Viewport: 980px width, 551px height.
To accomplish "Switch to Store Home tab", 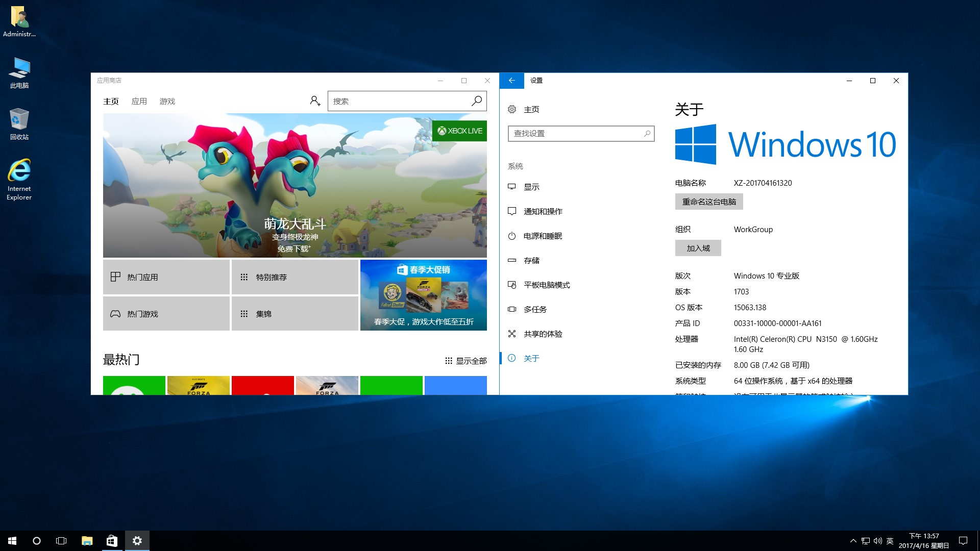I will pyautogui.click(x=111, y=102).
